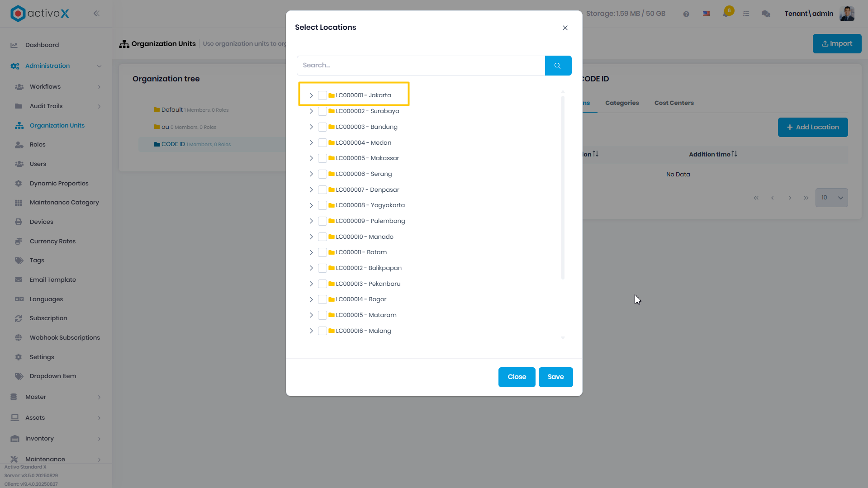Click the Email Template envelope icon
Screen dimensions: 868x488
tap(19, 280)
